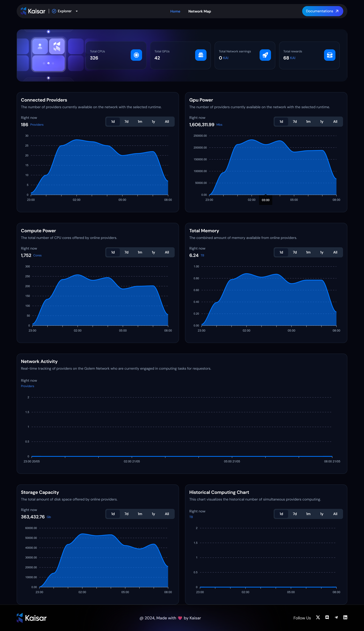
Task: Select 1m range for Gpu Power
Action: click(308, 122)
